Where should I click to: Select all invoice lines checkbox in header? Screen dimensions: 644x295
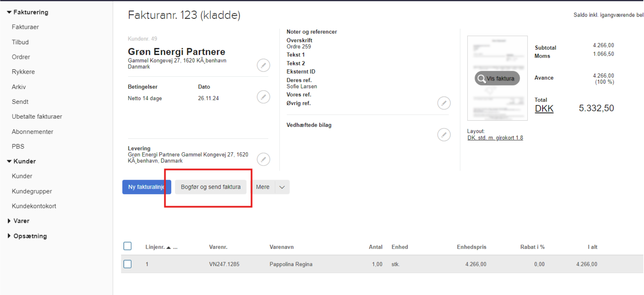(x=128, y=246)
